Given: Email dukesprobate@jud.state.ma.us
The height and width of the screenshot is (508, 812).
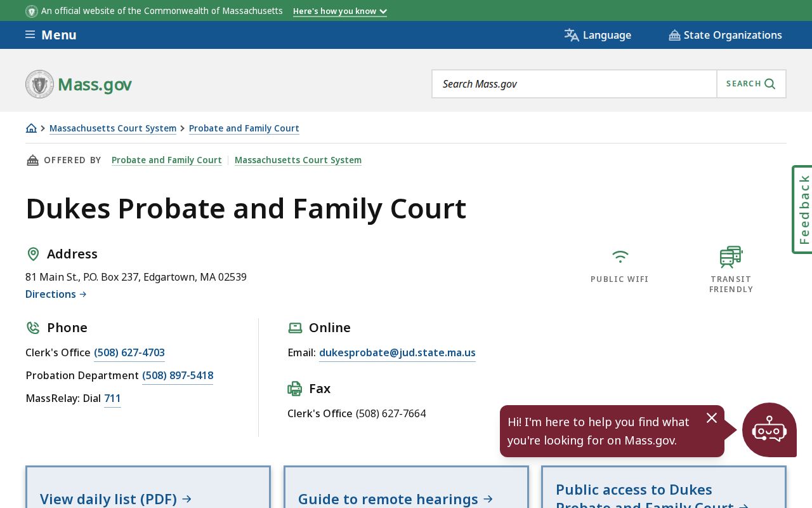Looking at the screenshot, I should point(397,352).
